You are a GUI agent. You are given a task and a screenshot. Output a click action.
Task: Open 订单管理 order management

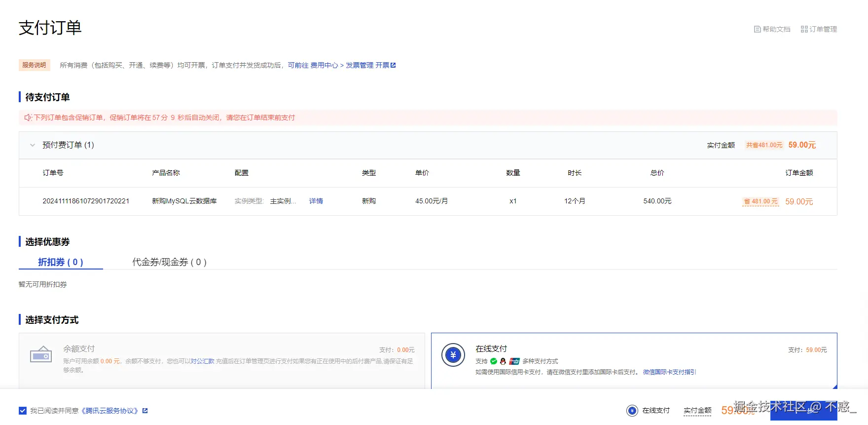[819, 29]
